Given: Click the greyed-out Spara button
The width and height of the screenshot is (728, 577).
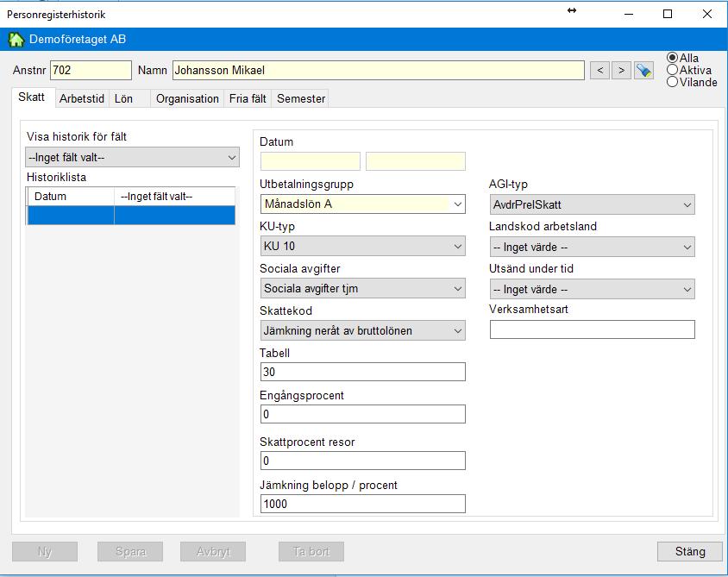Looking at the screenshot, I should point(130,551).
